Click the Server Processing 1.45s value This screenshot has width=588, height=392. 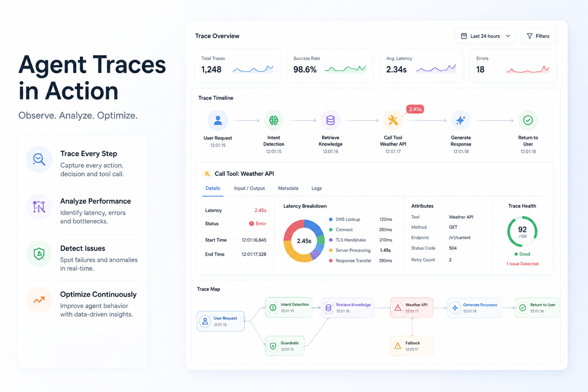pyautogui.click(x=385, y=250)
